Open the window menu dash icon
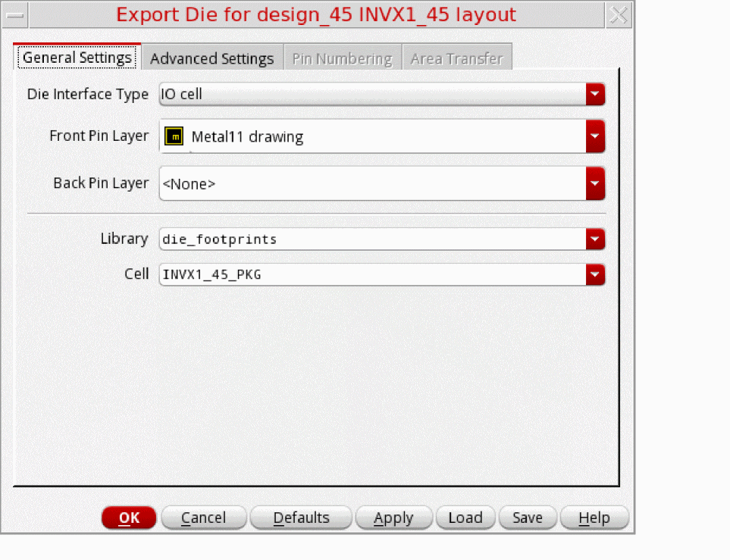Viewport: 730px width, 560px height. 15,15
